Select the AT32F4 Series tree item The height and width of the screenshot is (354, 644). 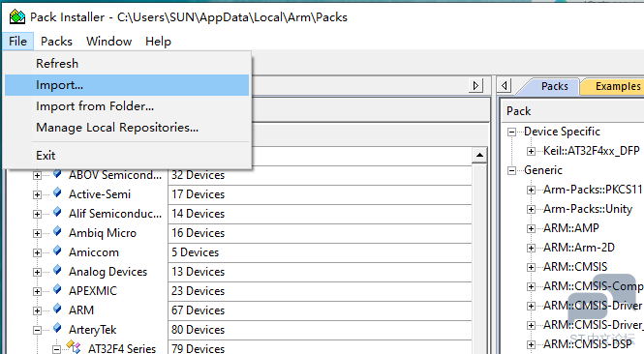pos(122,348)
